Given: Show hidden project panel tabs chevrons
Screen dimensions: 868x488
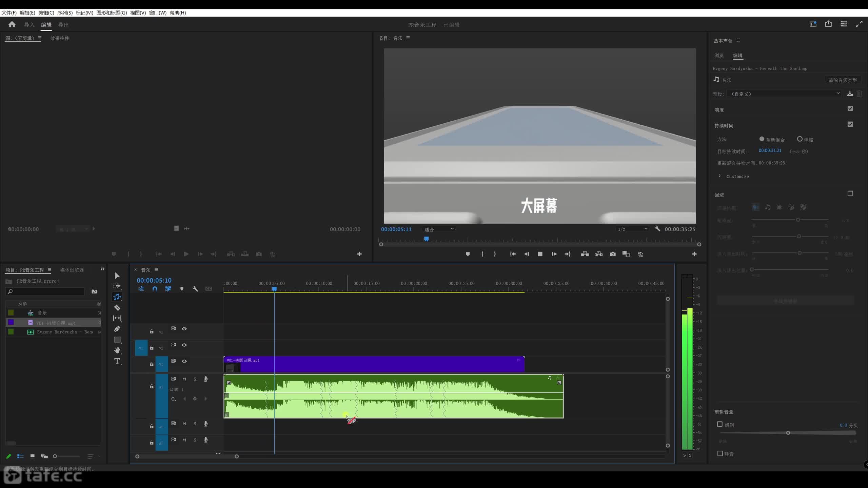Looking at the screenshot, I should (x=102, y=269).
